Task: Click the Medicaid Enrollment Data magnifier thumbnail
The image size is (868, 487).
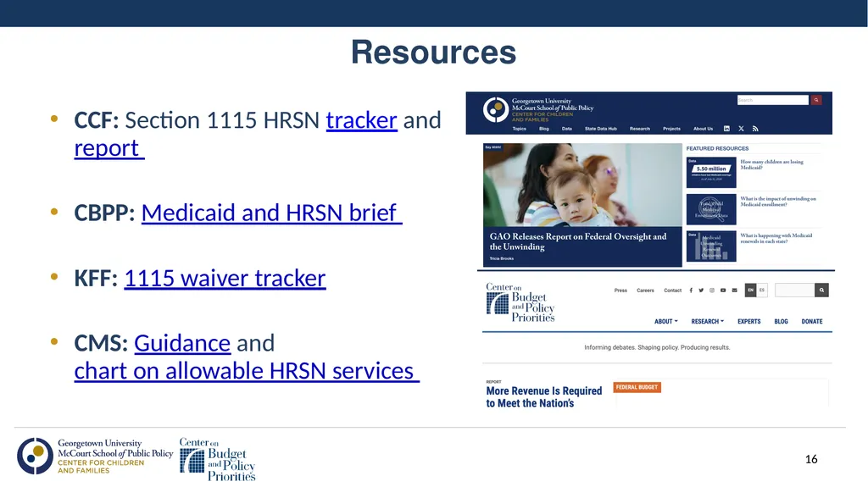Action: click(x=711, y=209)
